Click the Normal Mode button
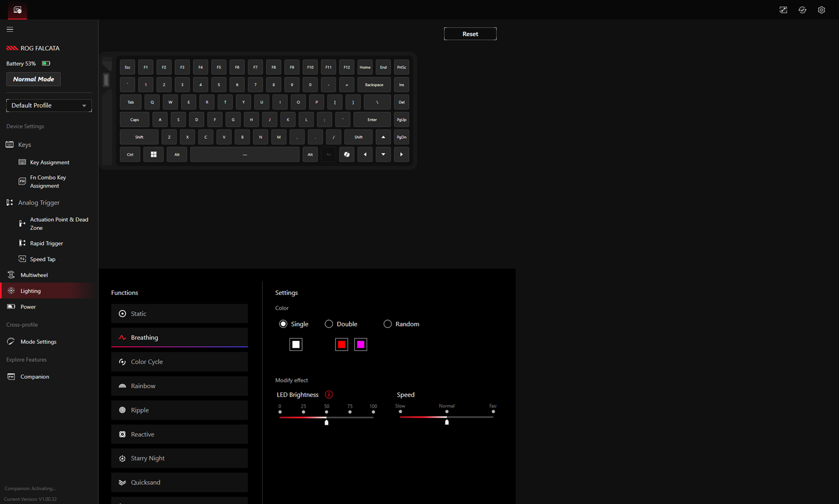Screen dimensions: 839x504 [x=34, y=79]
